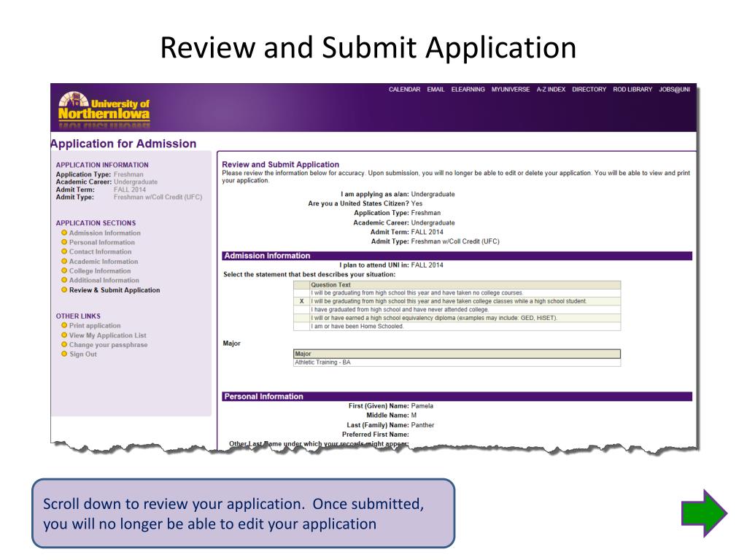Click bullet icon beside Print application
747x560 pixels.
coord(64,325)
